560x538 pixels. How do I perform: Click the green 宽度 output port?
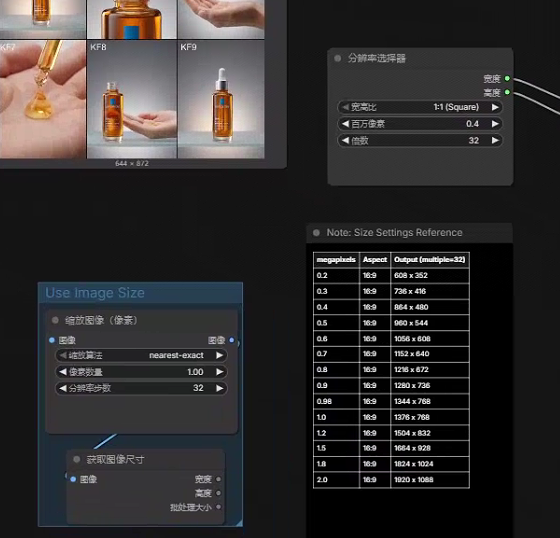507,78
